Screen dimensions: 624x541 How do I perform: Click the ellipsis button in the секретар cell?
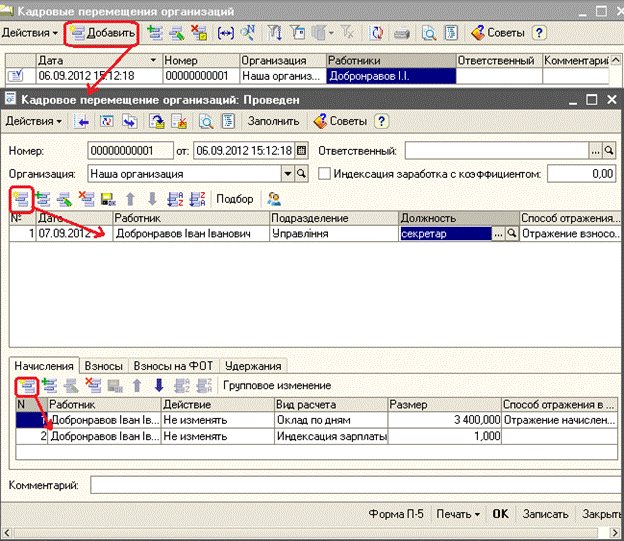tap(498, 234)
